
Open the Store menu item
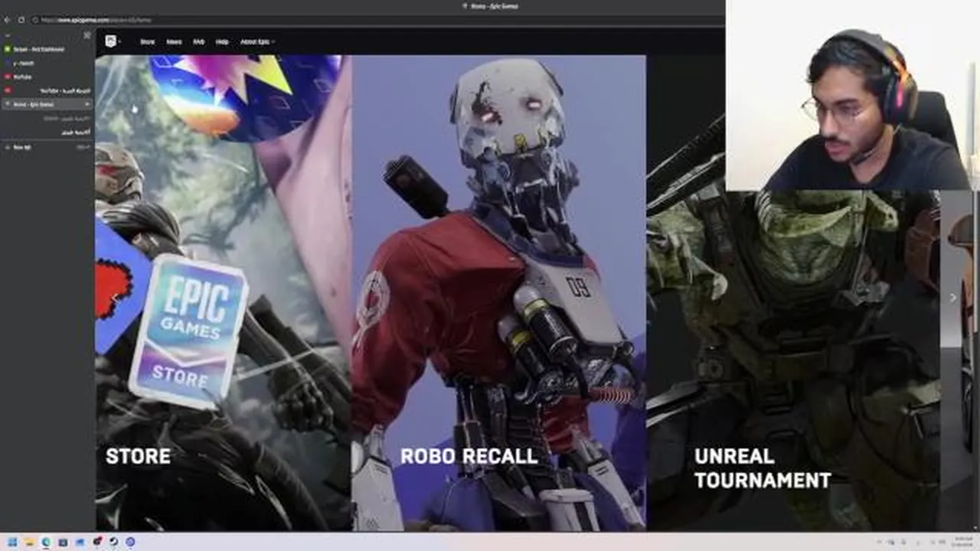point(148,41)
